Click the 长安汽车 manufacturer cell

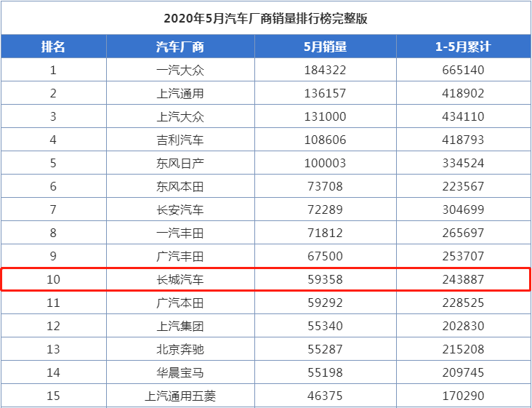pyautogui.click(x=180, y=209)
